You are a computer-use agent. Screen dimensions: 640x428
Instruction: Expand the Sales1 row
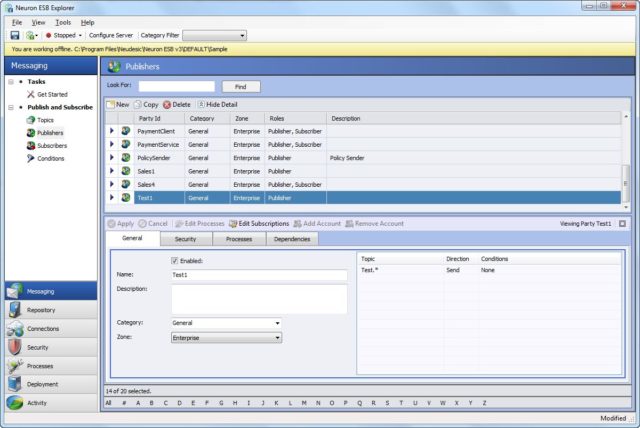(x=111, y=171)
